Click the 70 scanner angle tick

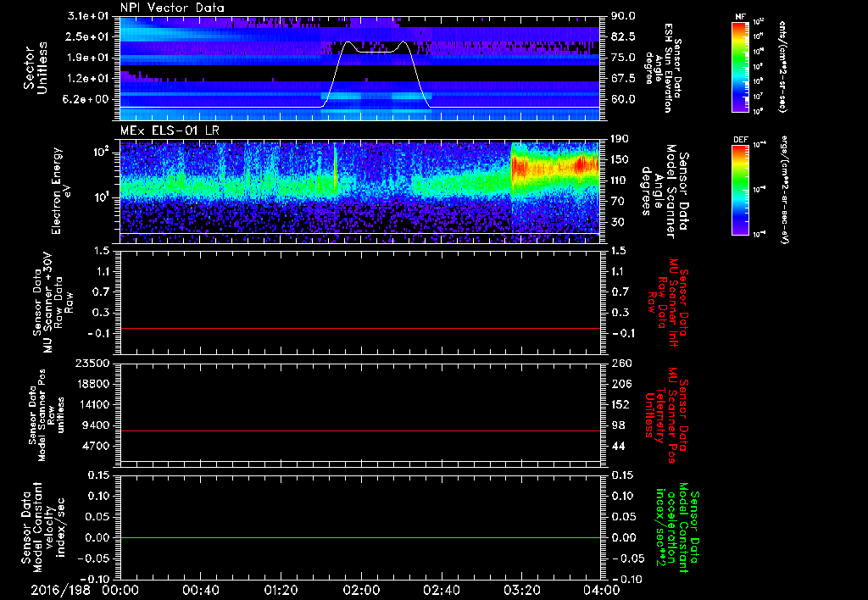(x=617, y=202)
